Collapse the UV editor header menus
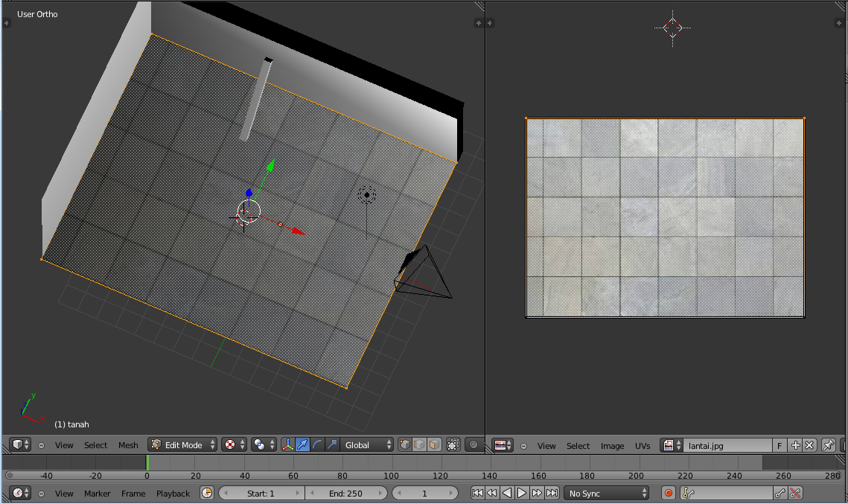The height and width of the screenshot is (504, 848). pyautogui.click(x=523, y=446)
